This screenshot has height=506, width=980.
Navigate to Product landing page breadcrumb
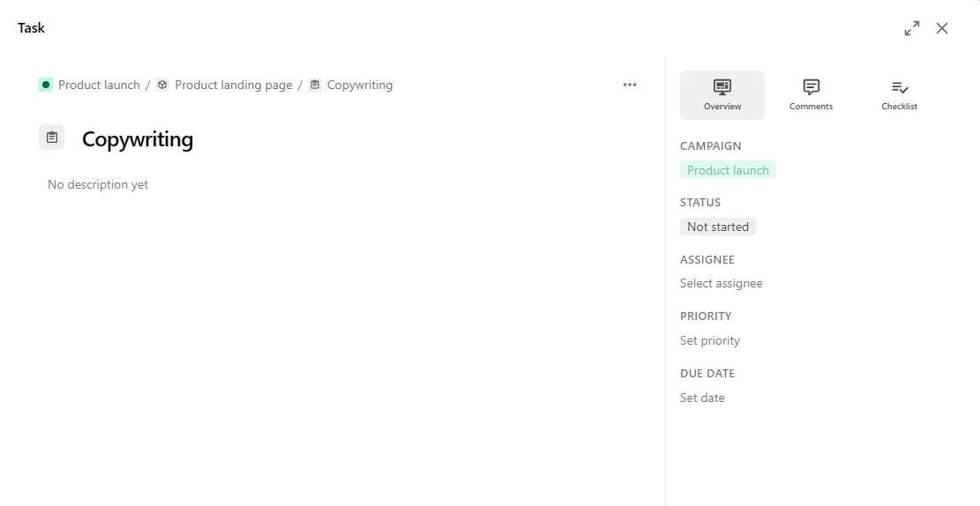(x=234, y=85)
